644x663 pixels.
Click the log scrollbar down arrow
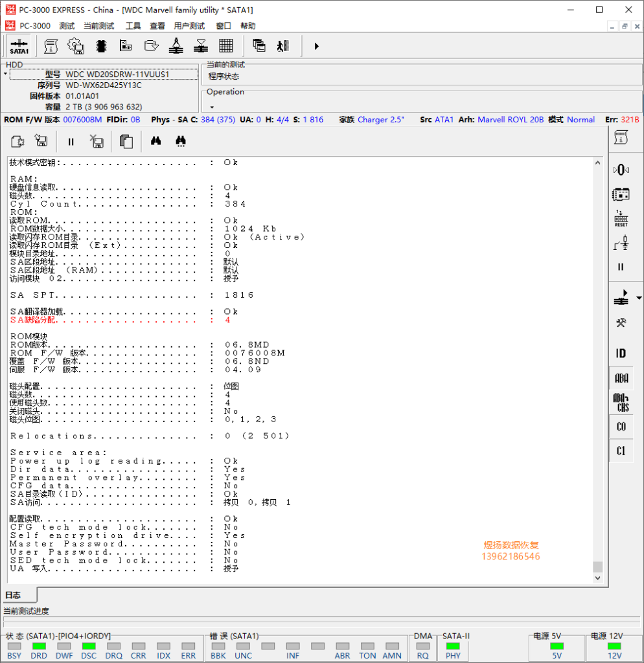click(597, 578)
